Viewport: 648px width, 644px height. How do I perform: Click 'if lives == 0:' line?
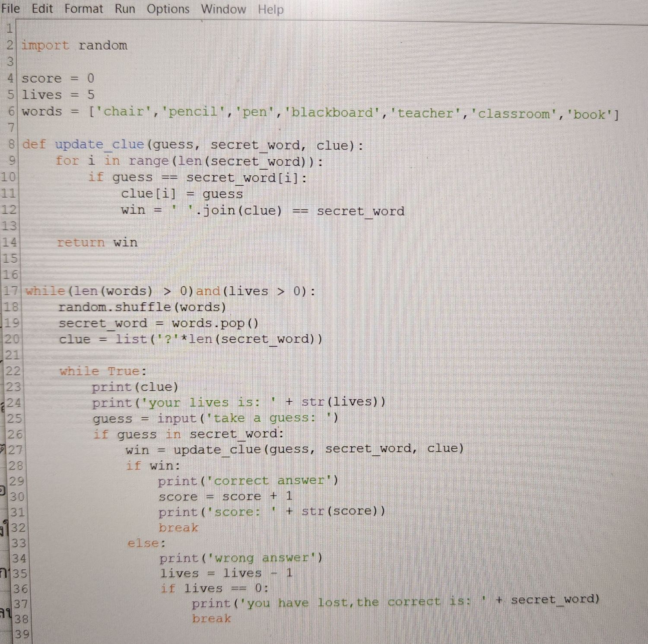[x=215, y=588]
